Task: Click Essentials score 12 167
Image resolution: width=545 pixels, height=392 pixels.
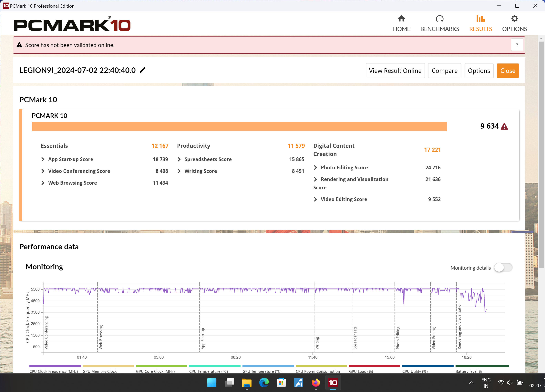Action: pos(160,146)
